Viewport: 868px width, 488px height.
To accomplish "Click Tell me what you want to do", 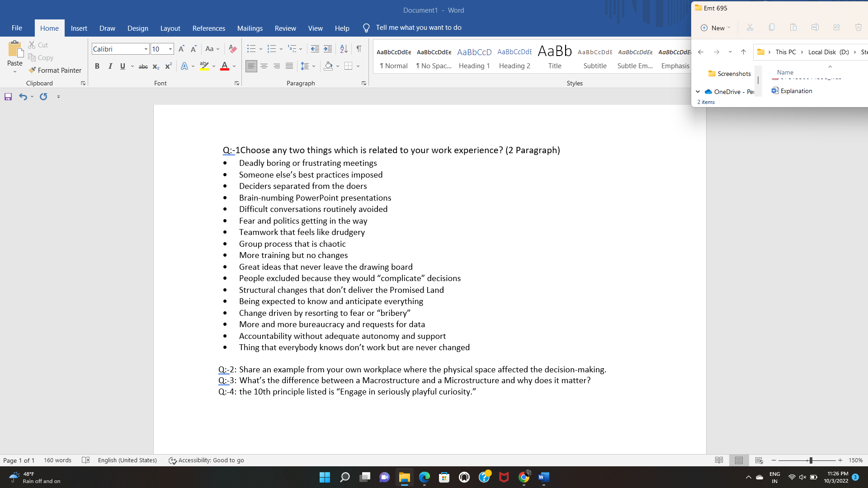I will pos(418,28).
